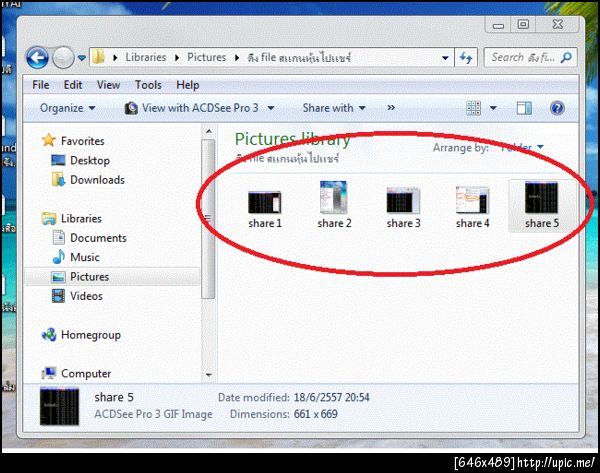
Task: Open the Arrange by dropdown
Action: pos(522,147)
